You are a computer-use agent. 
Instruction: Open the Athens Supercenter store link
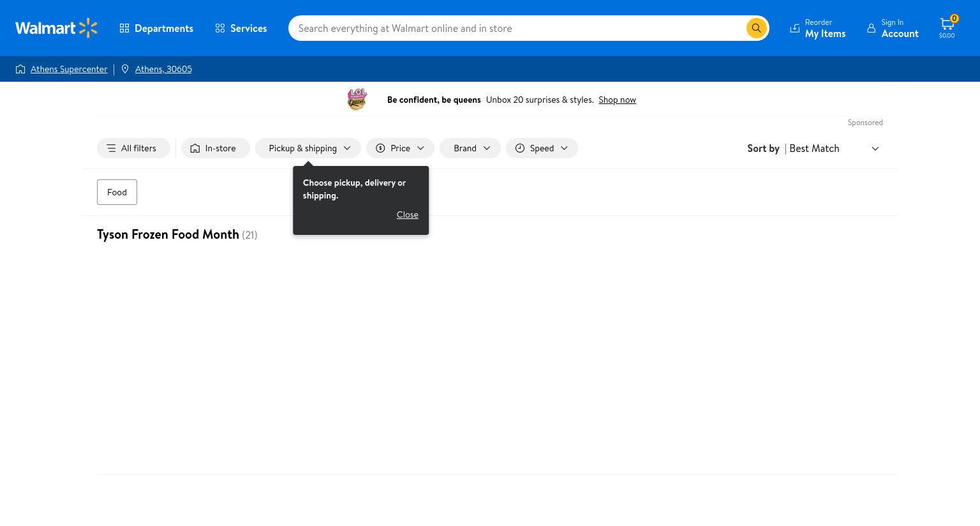tap(69, 69)
